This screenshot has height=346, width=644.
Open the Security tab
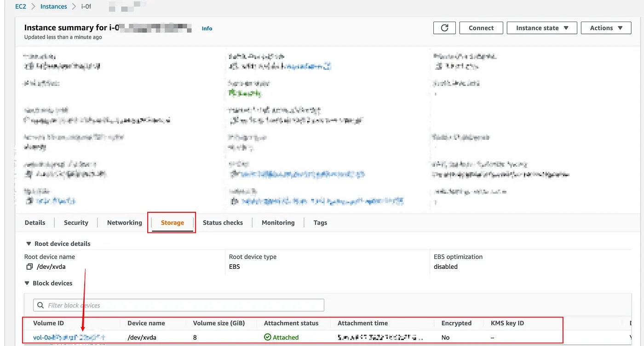pyautogui.click(x=75, y=222)
